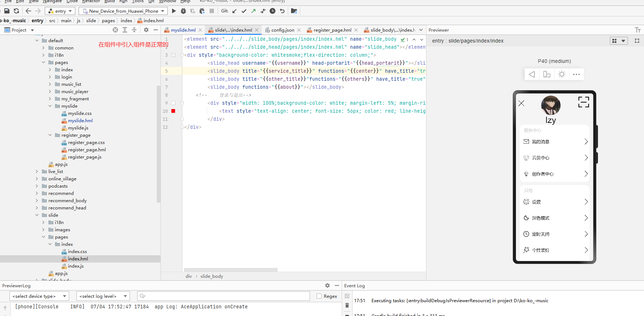Open the Previewer three-dot more menu
This screenshot has height=316, width=644.
click(576, 74)
